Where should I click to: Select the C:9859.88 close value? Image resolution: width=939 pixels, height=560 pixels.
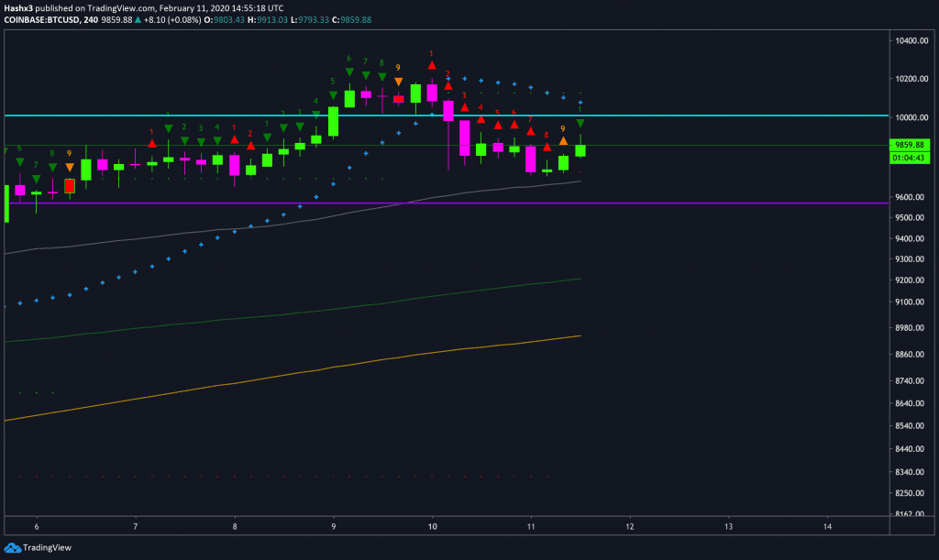click(x=351, y=20)
